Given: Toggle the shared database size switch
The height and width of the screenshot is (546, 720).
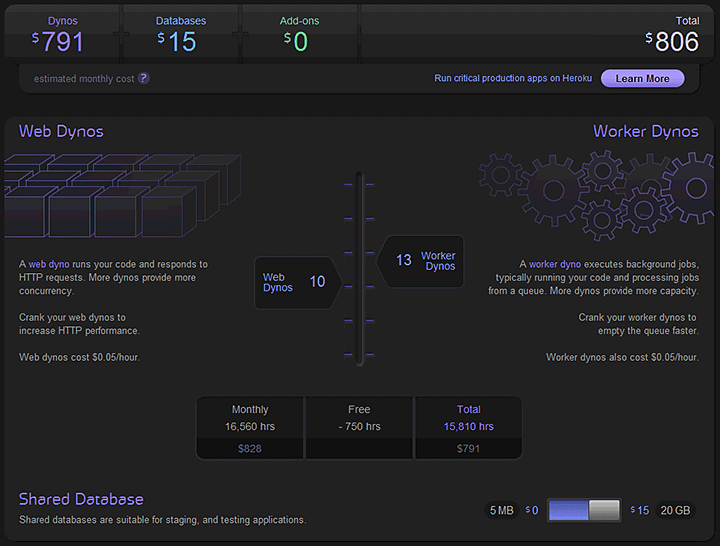Looking at the screenshot, I should click(x=585, y=510).
